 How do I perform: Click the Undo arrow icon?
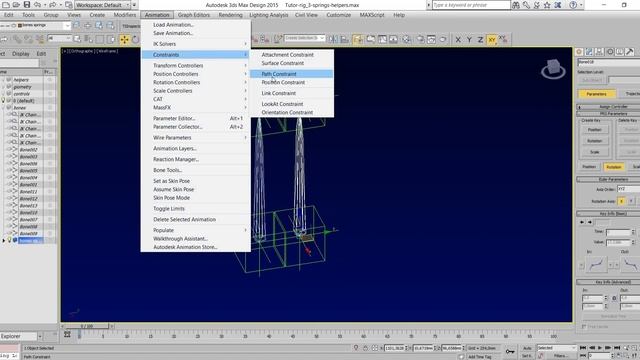(37, 5)
